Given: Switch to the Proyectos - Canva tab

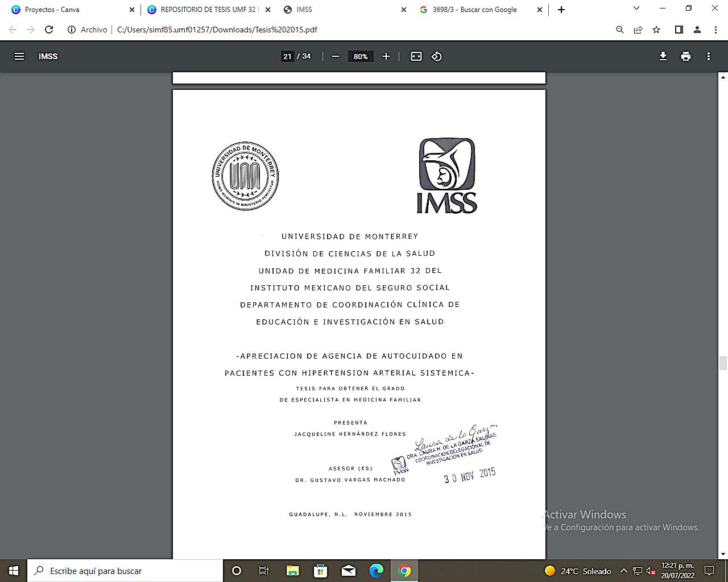Looking at the screenshot, I should point(71,10).
